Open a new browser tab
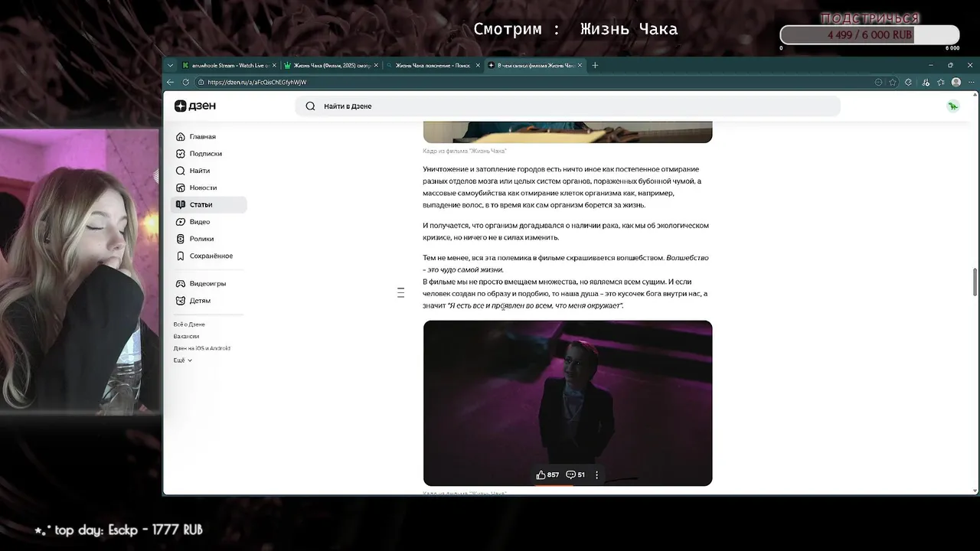Viewport: 980px width, 551px height. point(595,65)
